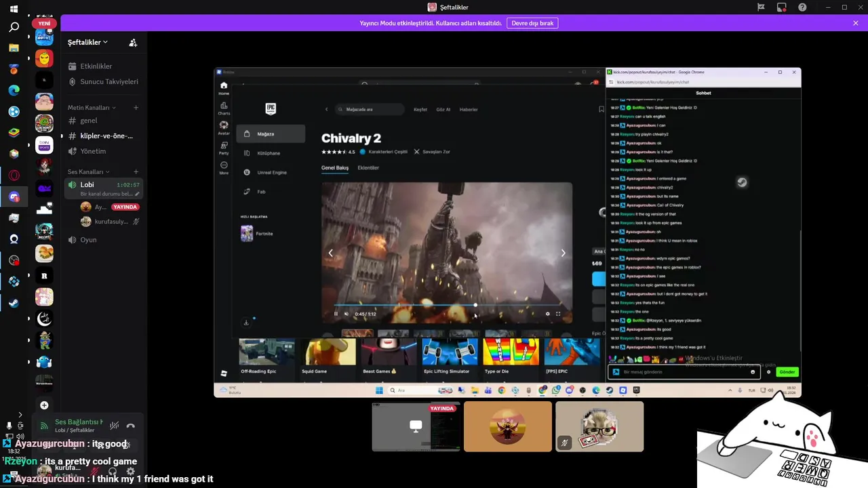
Task: Click the Devre dışı bırak banner button
Action: point(532,23)
